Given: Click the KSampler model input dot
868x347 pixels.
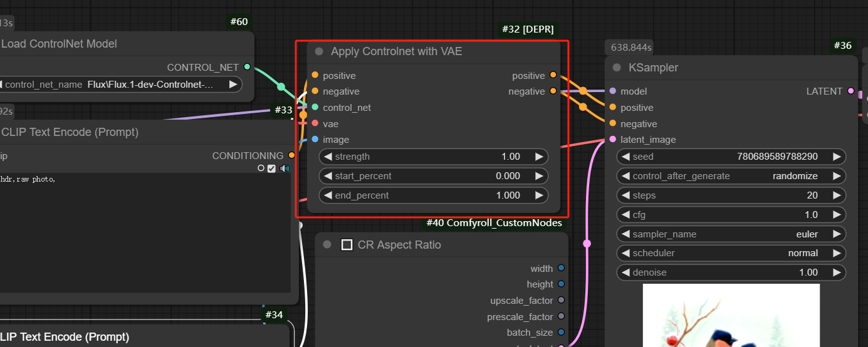Looking at the screenshot, I should click(612, 91).
